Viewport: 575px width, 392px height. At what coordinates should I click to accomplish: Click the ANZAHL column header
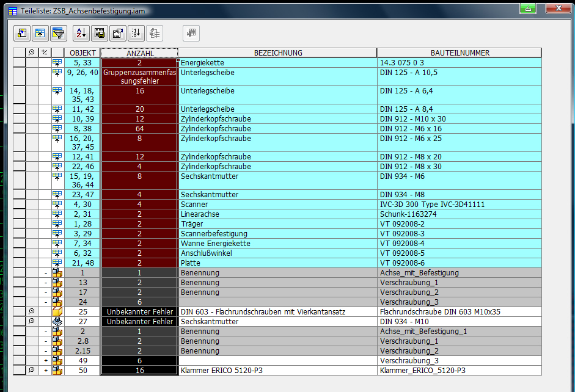click(x=139, y=53)
